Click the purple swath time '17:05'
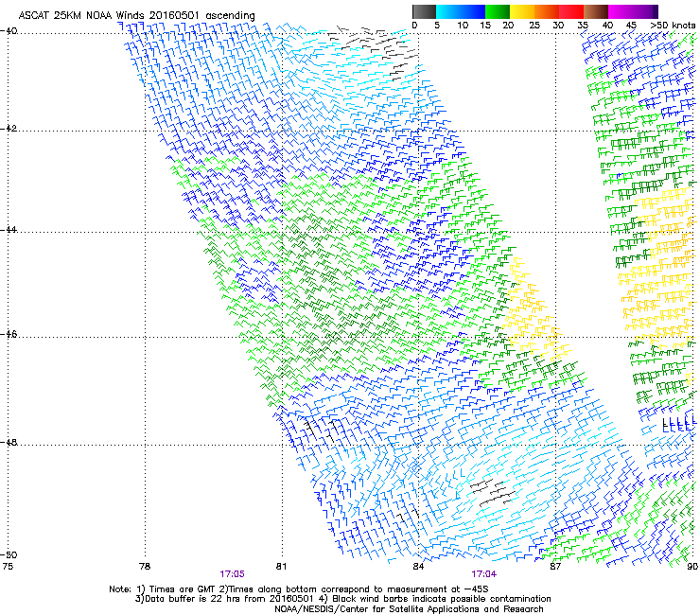Screen dimensions: 700x615 coord(232,574)
